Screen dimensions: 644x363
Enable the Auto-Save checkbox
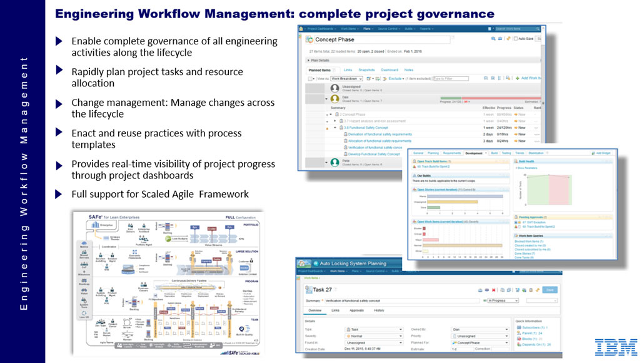(515, 39)
